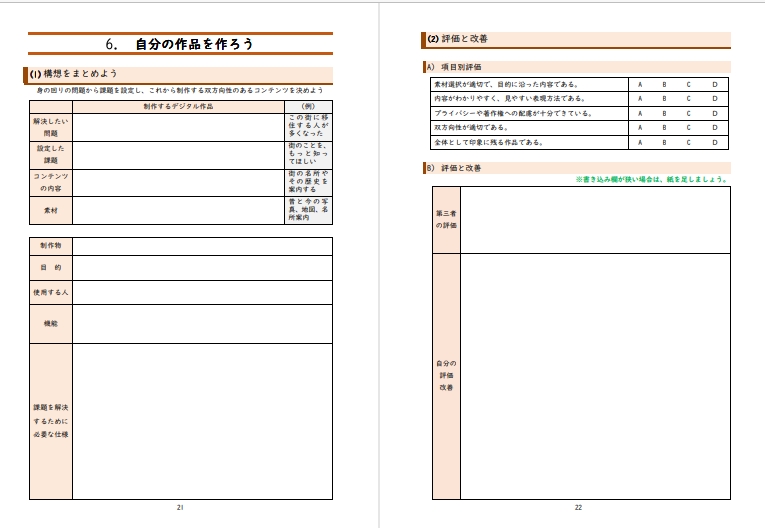Click the 目的 entry field
The height and width of the screenshot is (528, 765).
[x=202, y=268]
